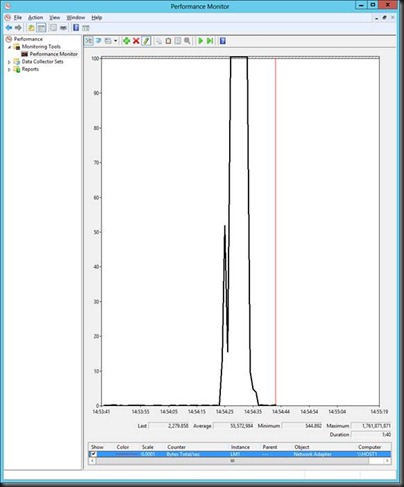Click the Duration value field
This screenshot has height=487, width=404.
[x=371, y=434]
